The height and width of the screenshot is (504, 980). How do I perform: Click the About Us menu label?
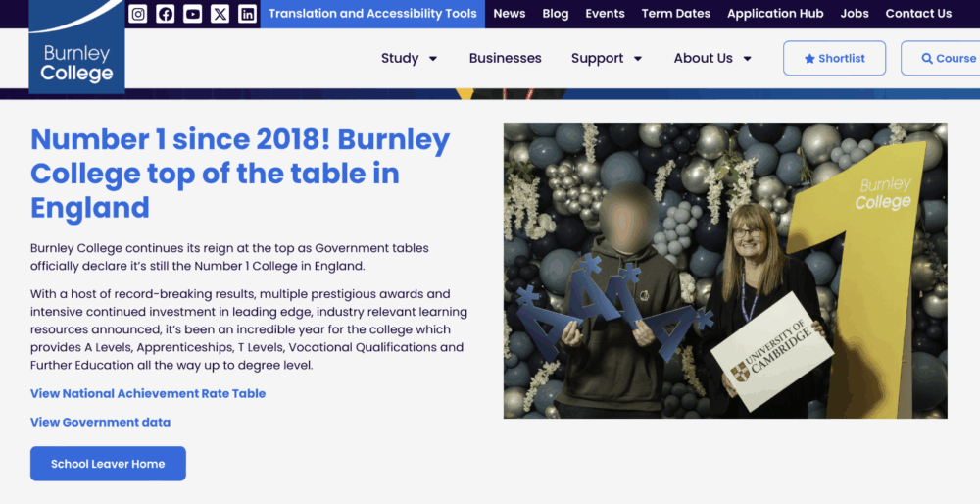pos(703,58)
